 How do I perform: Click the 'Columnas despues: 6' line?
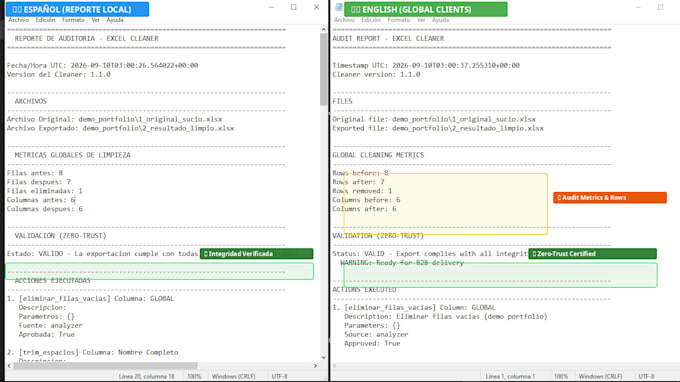tap(45, 209)
